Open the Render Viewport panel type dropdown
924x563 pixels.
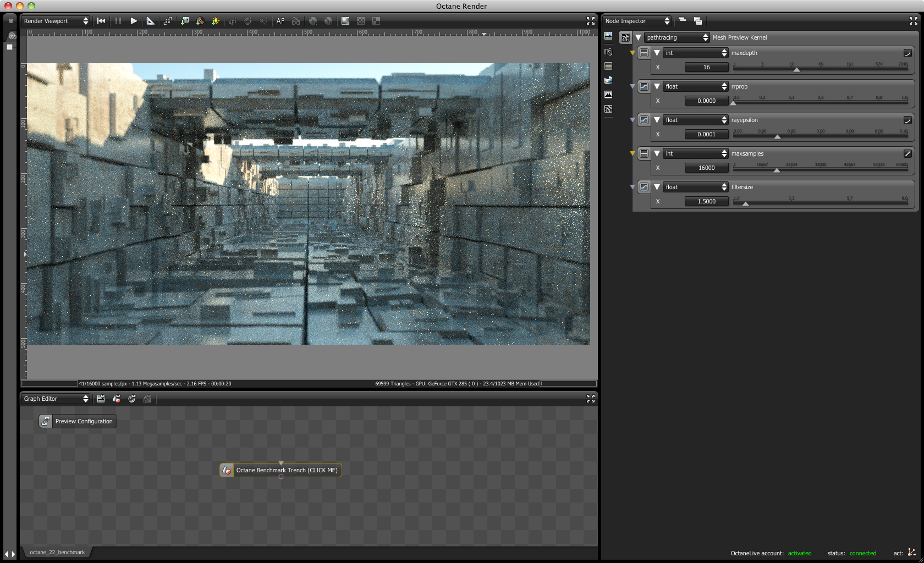(56, 21)
